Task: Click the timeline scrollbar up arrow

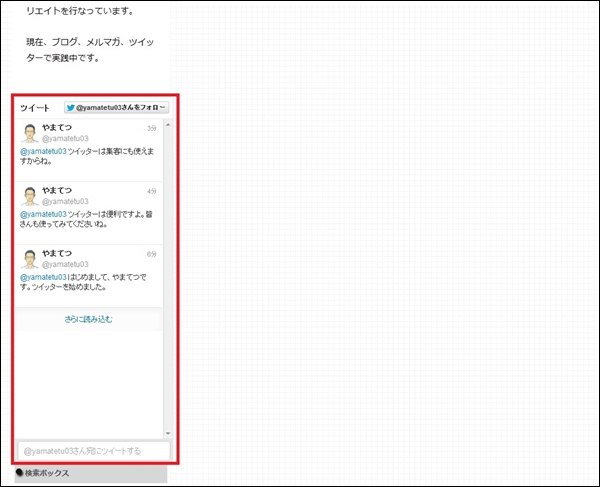Action: click(x=168, y=125)
